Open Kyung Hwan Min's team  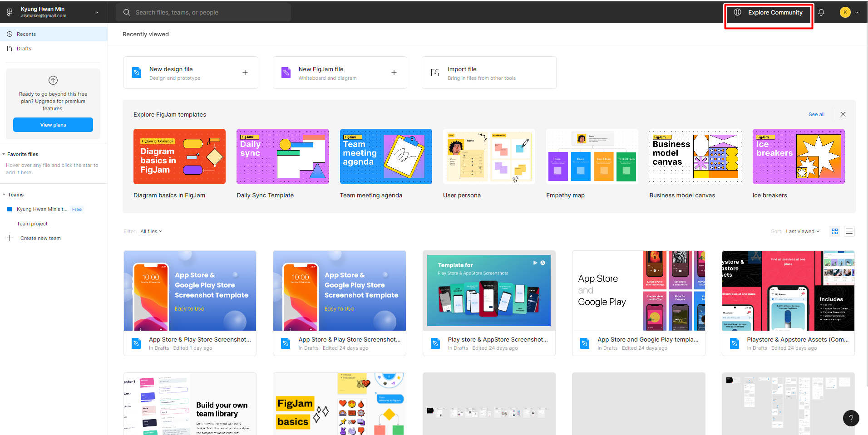42,209
